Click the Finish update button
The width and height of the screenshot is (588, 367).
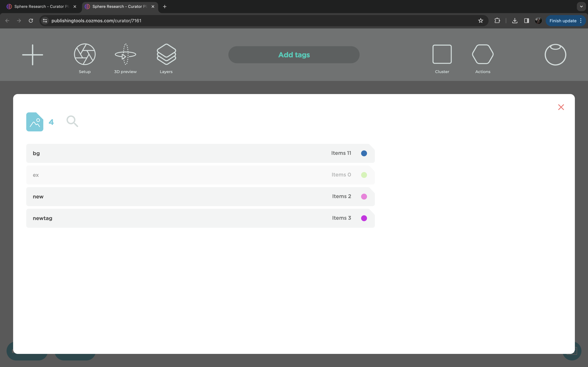tap(562, 21)
